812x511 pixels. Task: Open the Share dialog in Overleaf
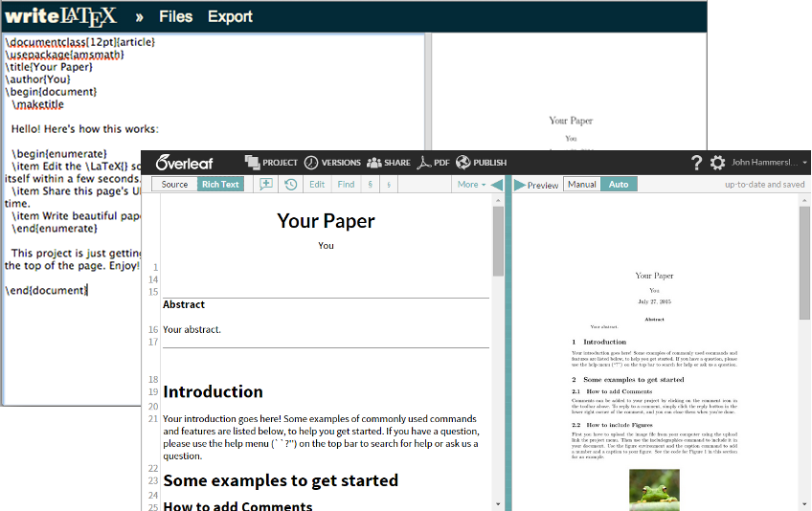point(389,163)
